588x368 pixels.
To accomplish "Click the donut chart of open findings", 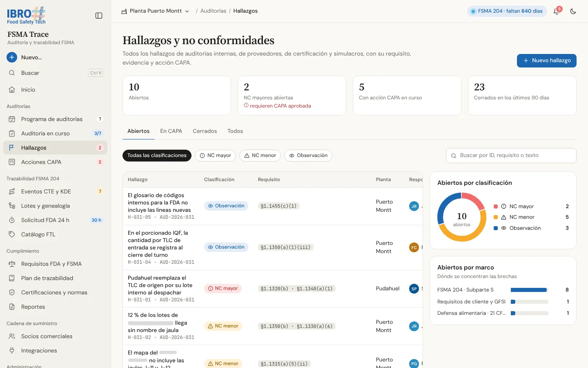I will (x=462, y=217).
